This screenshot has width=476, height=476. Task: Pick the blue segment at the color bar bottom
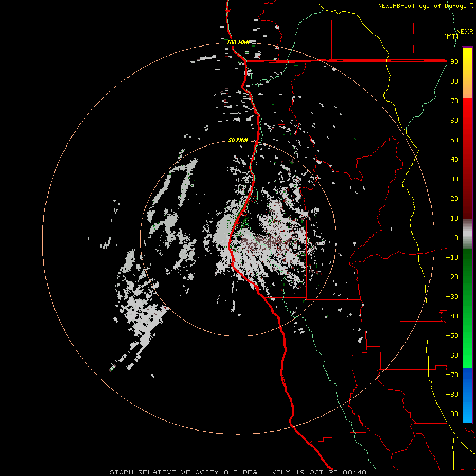point(467,396)
